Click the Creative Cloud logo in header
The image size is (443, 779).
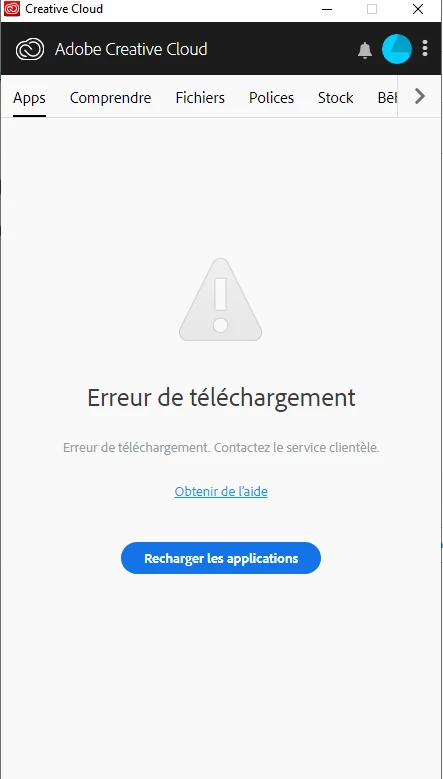pos(30,49)
